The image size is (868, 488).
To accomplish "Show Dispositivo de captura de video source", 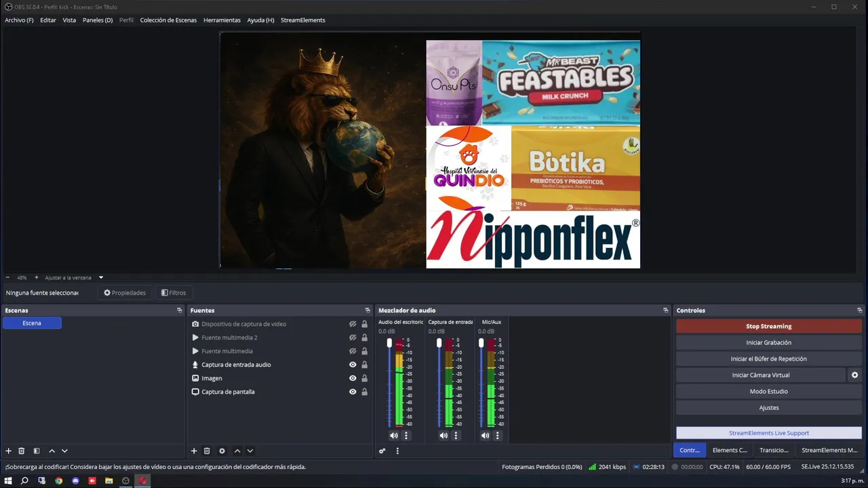I will [353, 324].
